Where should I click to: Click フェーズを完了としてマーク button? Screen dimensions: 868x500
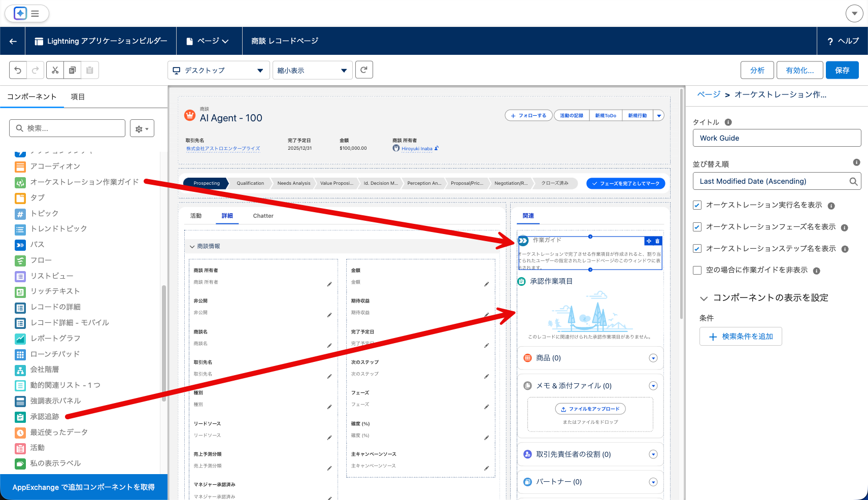[625, 183]
